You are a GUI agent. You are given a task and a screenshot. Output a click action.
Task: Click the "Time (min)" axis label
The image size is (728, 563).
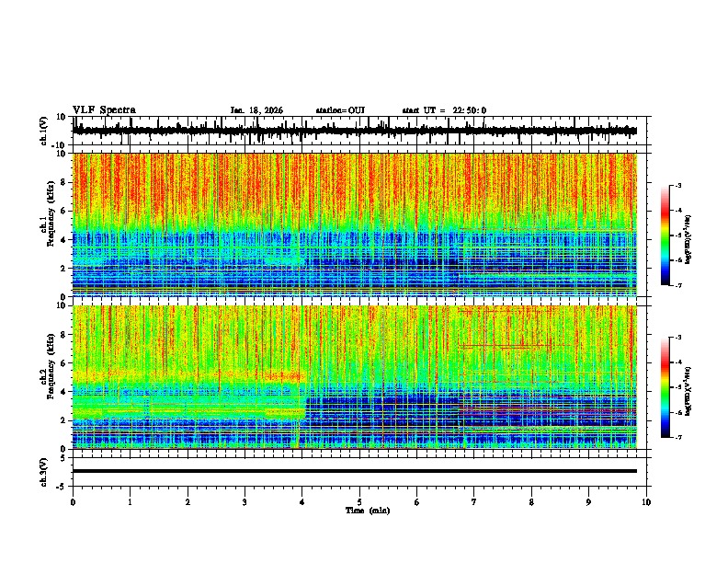[x=368, y=511]
